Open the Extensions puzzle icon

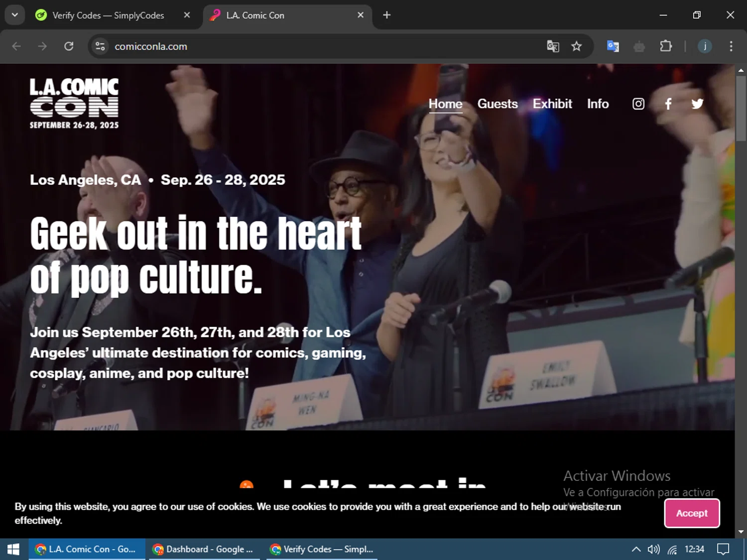666,46
